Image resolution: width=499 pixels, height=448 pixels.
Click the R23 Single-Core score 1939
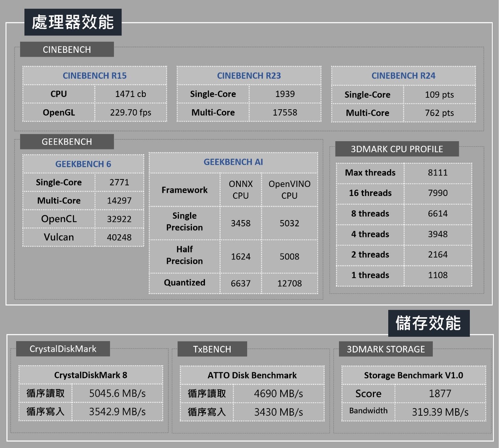pyautogui.click(x=285, y=94)
